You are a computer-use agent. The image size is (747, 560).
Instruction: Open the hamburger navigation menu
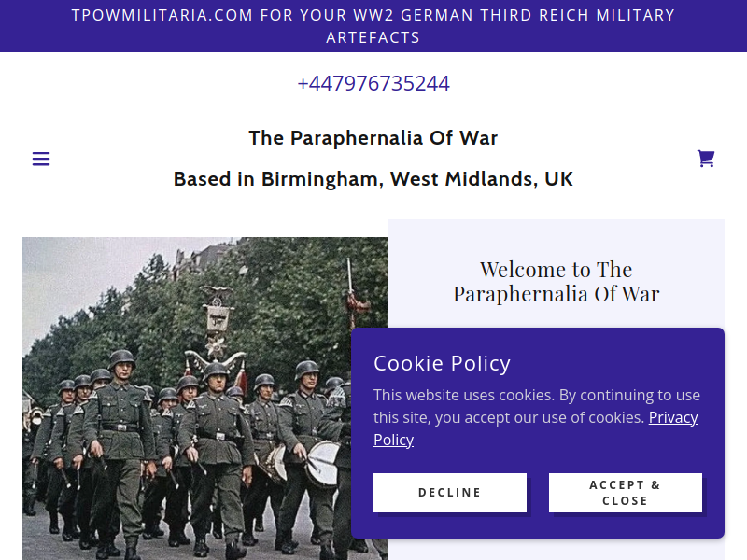[41, 159]
